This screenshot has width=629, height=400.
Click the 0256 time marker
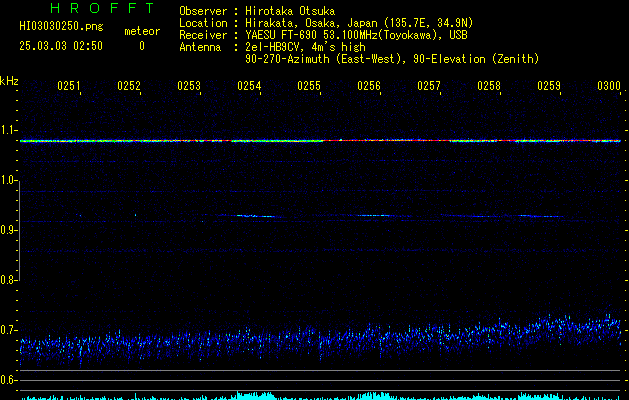tap(369, 86)
